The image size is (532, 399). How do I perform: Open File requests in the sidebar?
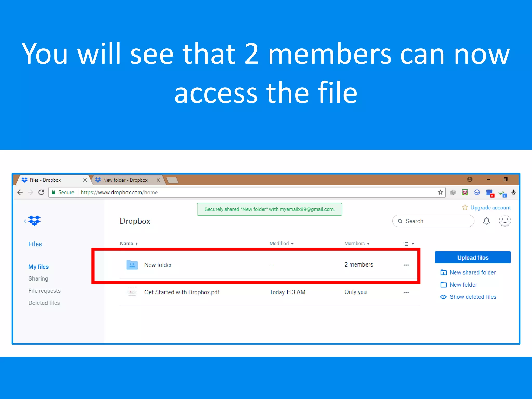coord(44,291)
